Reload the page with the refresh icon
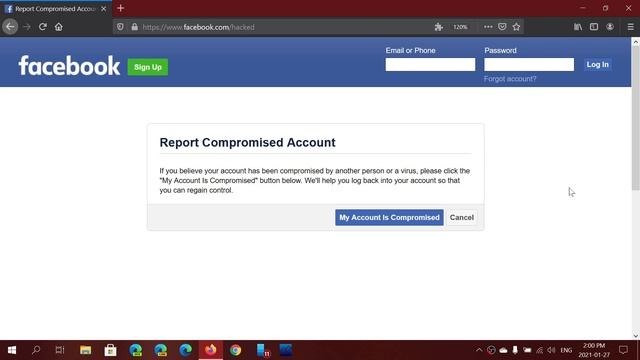The width and height of the screenshot is (640, 360). (x=42, y=27)
